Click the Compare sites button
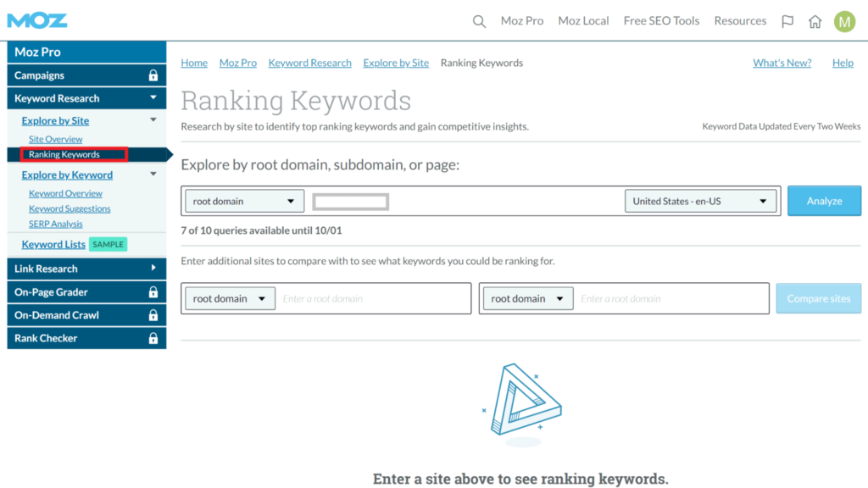 pos(818,299)
